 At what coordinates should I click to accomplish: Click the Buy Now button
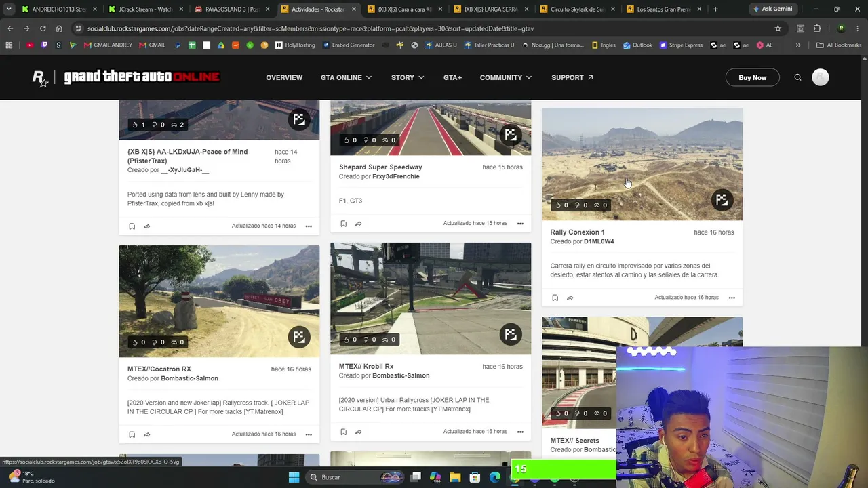pyautogui.click(x=753, y=77)
